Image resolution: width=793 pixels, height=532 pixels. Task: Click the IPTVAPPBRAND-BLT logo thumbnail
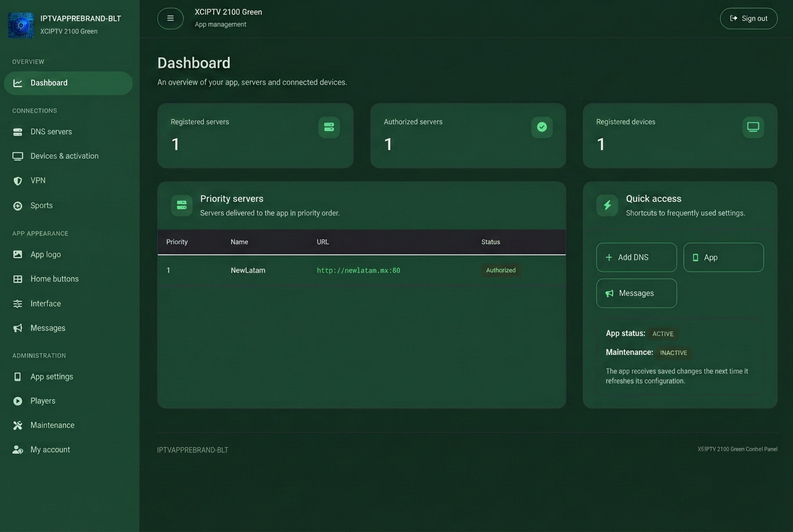pos(21,25)
